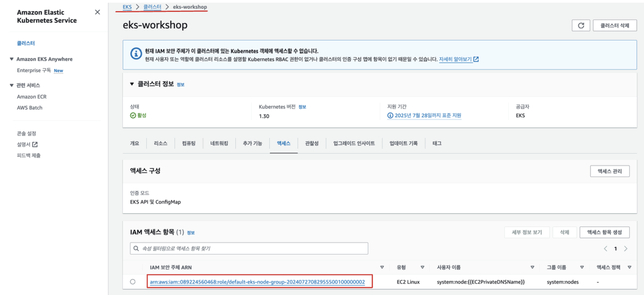This screenshot has width=644, height=295.
Task: Open EKS breadcrumb link
Action: (x=127, y=7)
